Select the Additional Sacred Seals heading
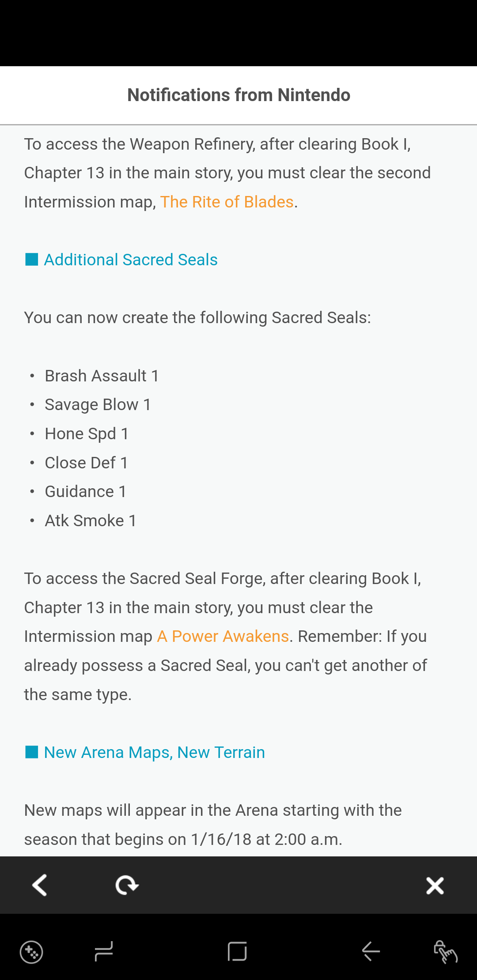 [x=131, y=260]
